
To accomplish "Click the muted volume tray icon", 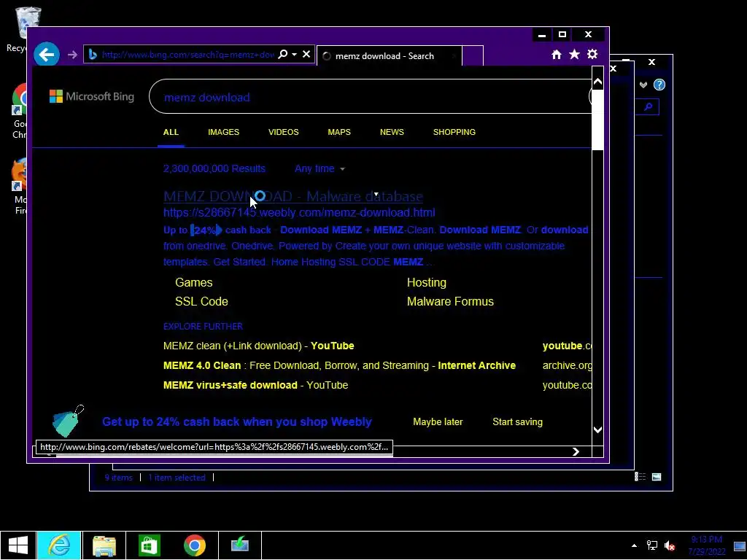I will coord(670,545).
